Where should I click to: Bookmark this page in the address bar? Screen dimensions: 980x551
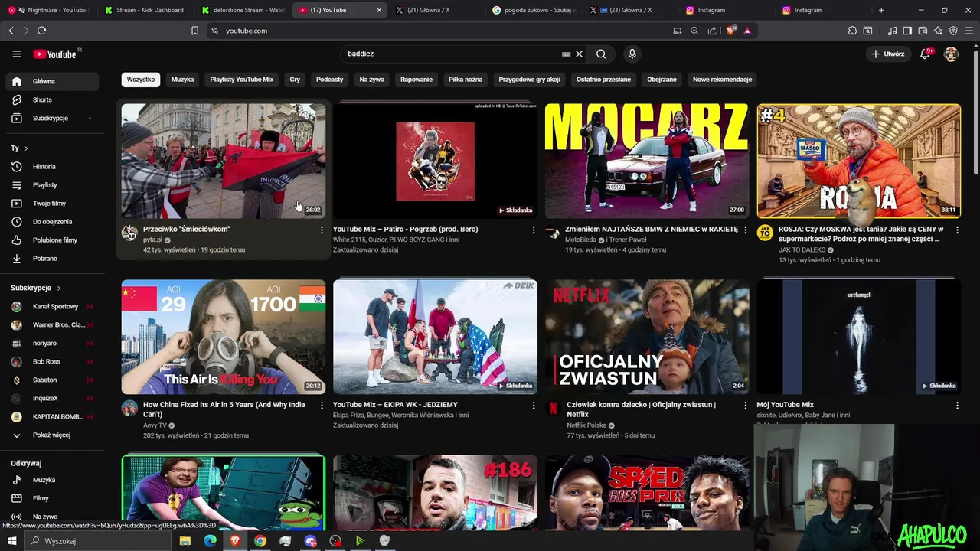coord(194,31)
